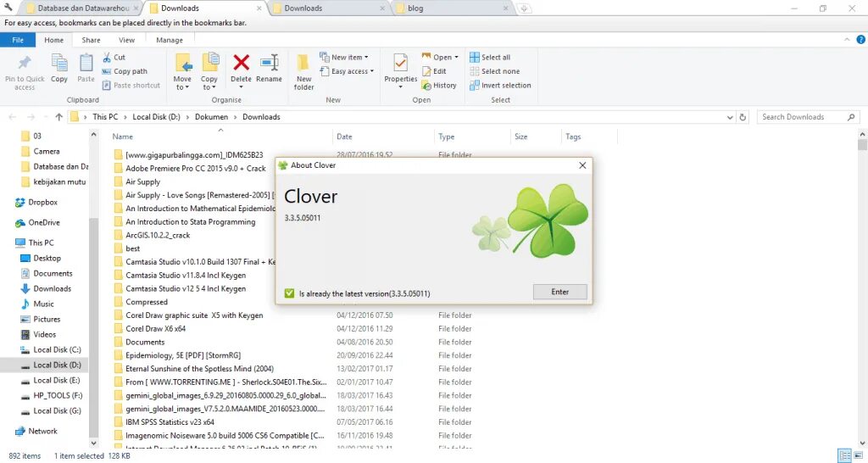The width and height of the screenshot is (868, 463).
Task: Click the Move to icon
Action: 183,64
